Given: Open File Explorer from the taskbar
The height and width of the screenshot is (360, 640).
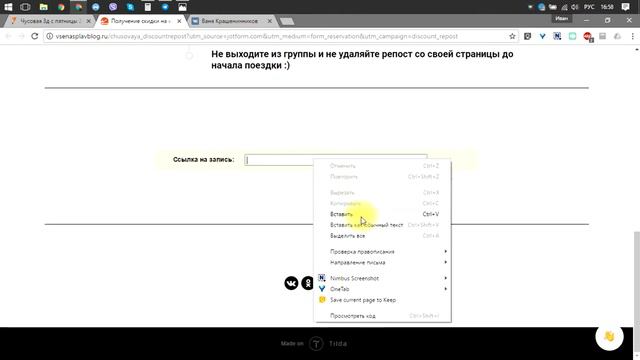Looking at the screenshot, I should (43, 7).
